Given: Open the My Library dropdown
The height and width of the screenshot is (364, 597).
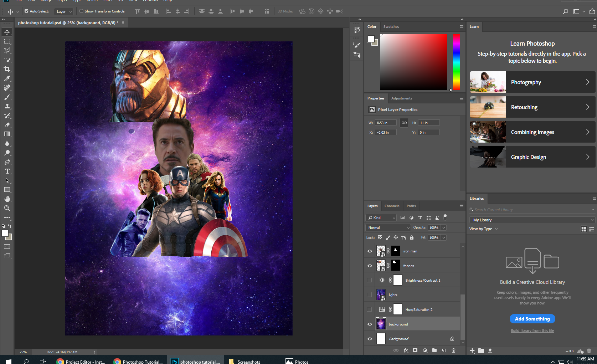Looking at the screenshot, I should pos(532,220).
